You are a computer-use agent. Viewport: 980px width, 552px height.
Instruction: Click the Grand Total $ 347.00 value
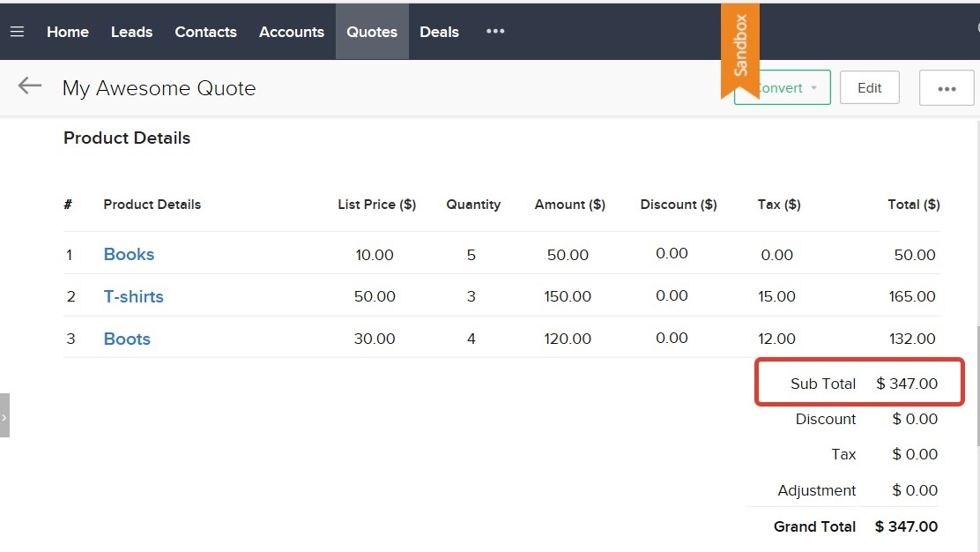pos(906,527)
